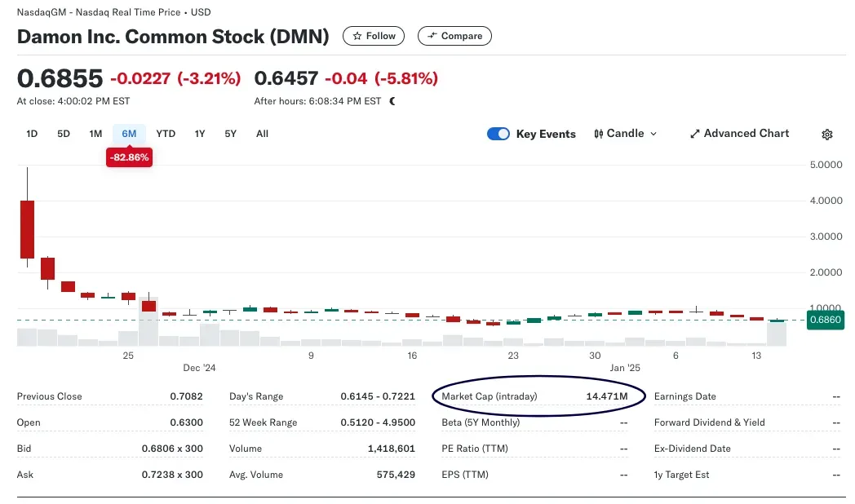Choose the 1M time range

pos(96,134)
